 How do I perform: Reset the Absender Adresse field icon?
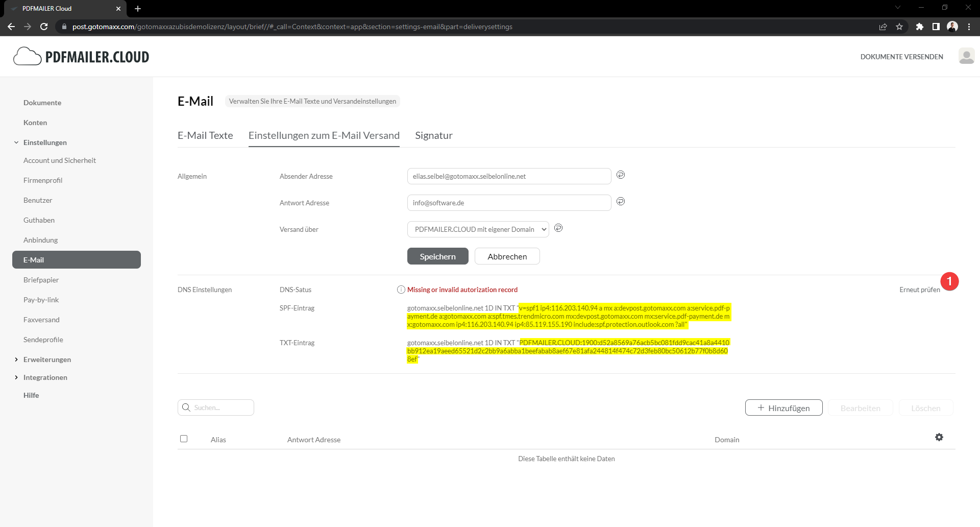pos(621,175)
